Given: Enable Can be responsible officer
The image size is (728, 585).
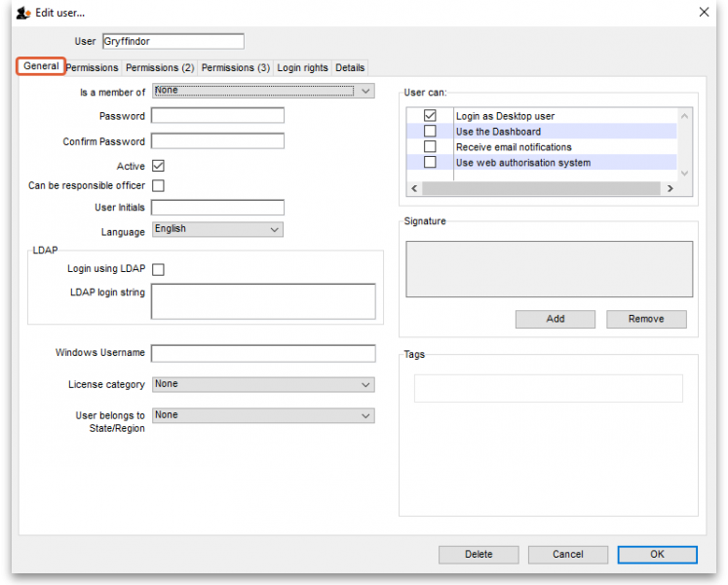Looking at the screenshot, I should (x=158, y=186).
